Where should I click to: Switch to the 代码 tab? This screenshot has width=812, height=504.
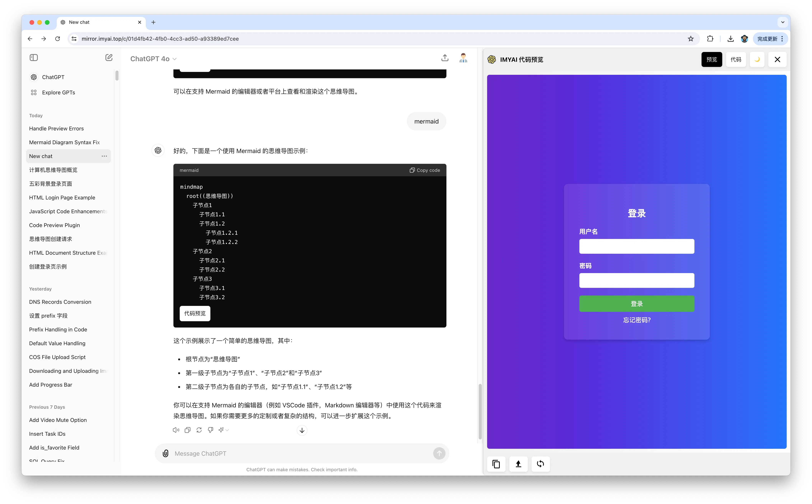(736, 59)
